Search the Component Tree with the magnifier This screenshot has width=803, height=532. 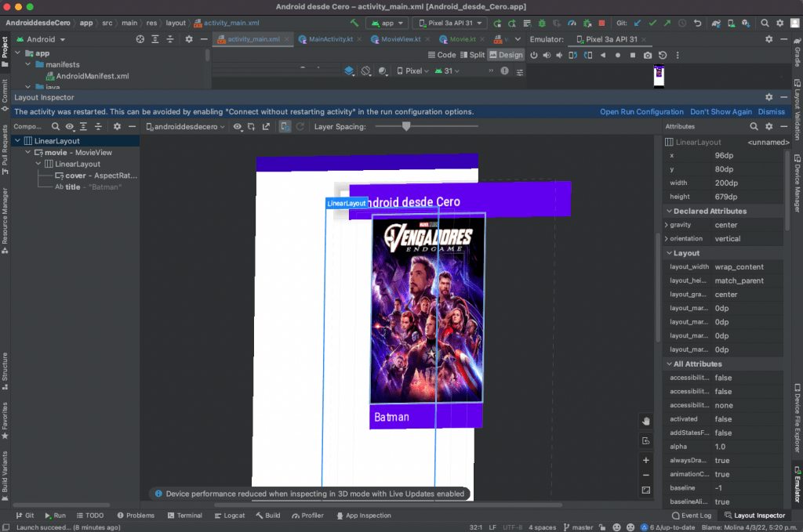pos(56,126)
